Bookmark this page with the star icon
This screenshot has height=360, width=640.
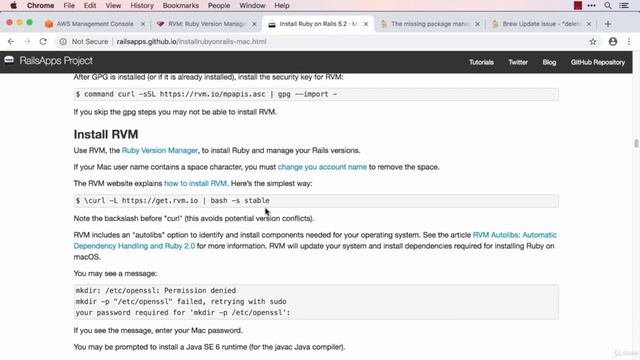pyautogui.click(x=593, y=42)
